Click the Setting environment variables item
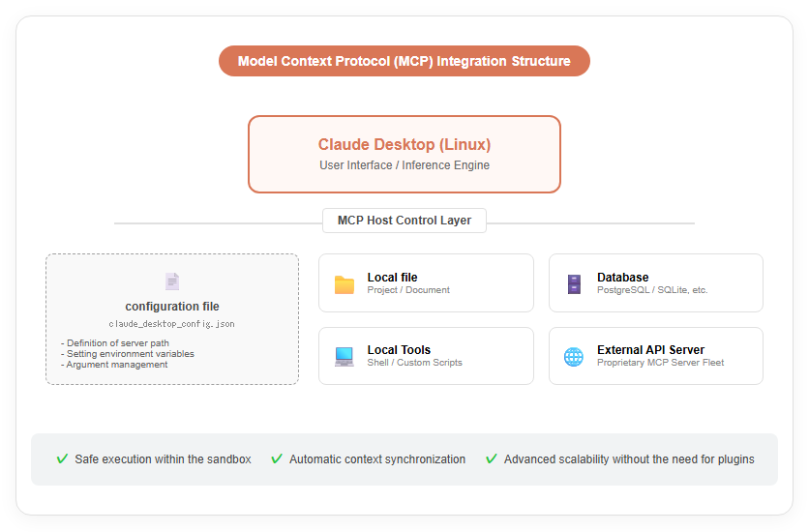This screenshot has width=809, height=532. (x=128, y=354)
